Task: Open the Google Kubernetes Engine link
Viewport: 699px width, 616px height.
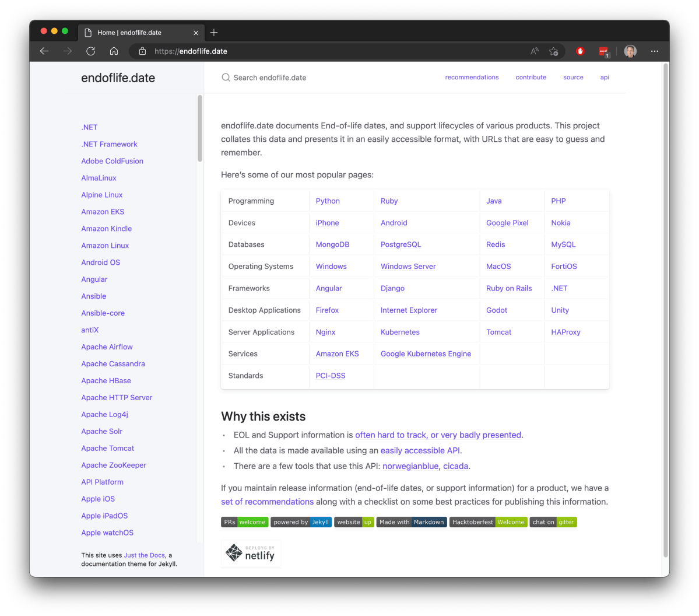Action: [x=426, y=353]
